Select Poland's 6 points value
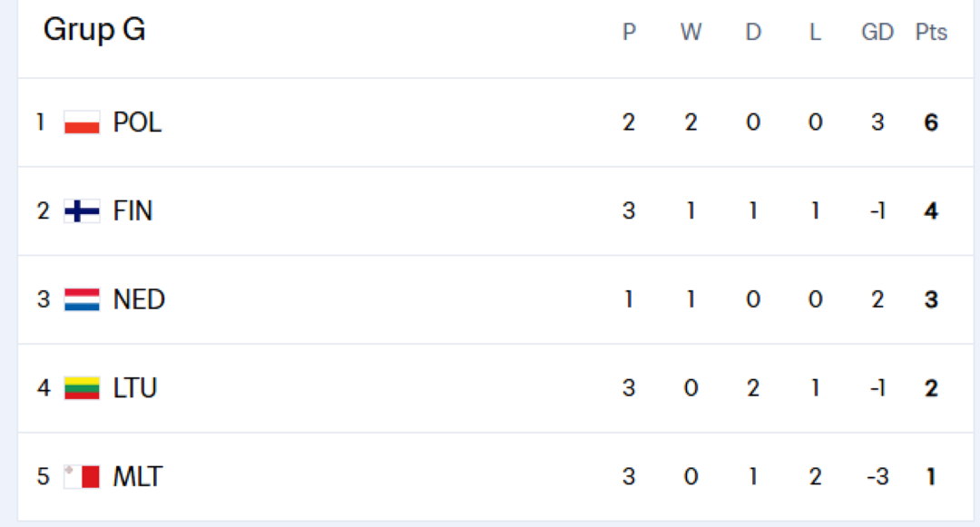The height and width of the screenshot is (527, 980). (x=931, y=122)
